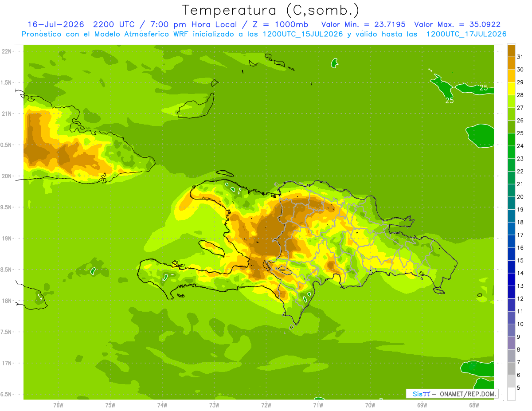532x411 pixels.
Task: Click the 71W longitude axis label
Action: 318,405
